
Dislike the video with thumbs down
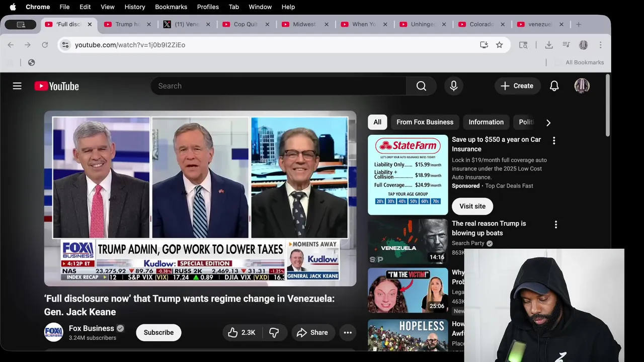tap(274, 332)
